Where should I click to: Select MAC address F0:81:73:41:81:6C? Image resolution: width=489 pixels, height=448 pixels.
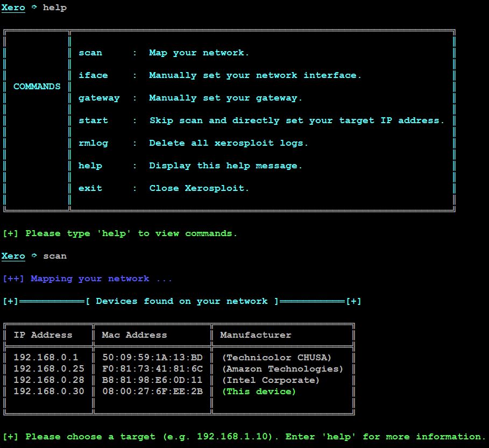coord(152,368)
